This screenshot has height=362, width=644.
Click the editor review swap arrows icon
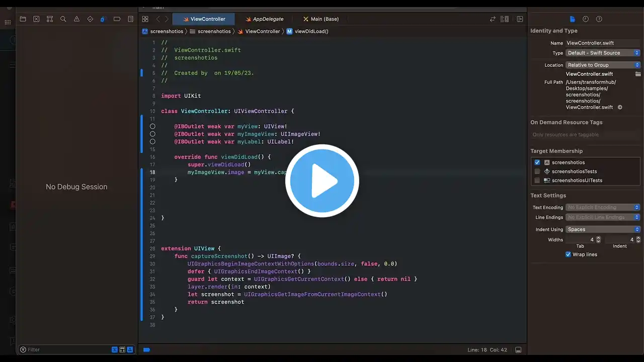click(x=493, y=19)
